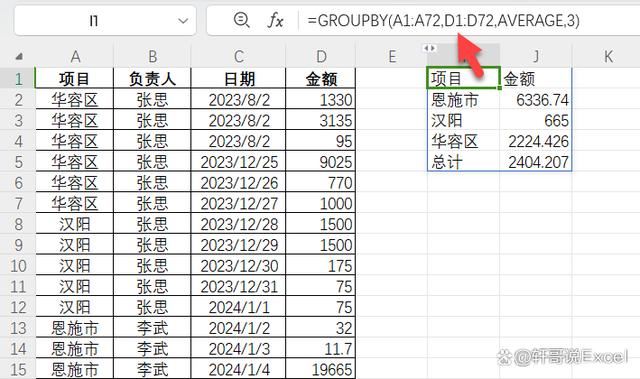Click header cell 金额 in column D
Viewport: 640px width, 379px height.
pos(321,78)
